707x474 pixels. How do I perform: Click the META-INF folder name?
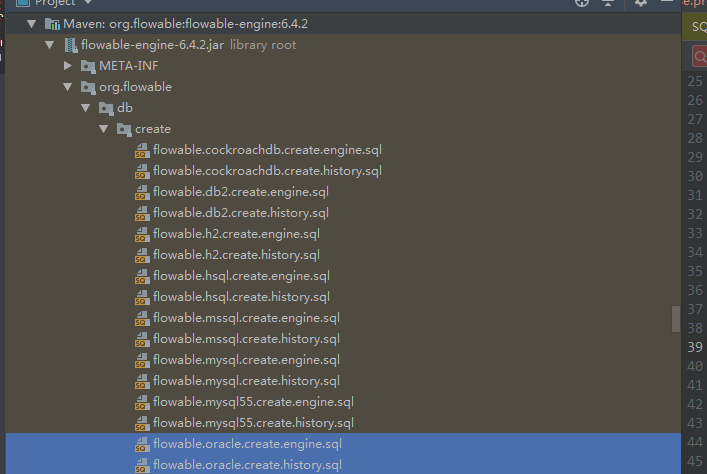[x=129, y=66]
